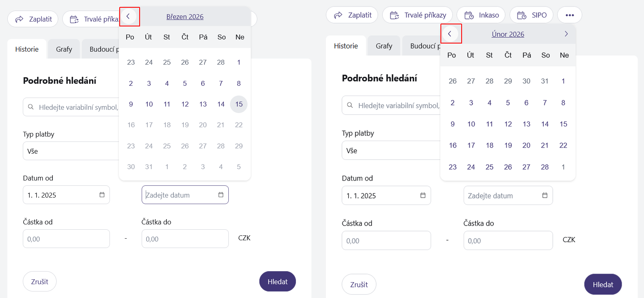Expand Typ platby dropdown beside the Únor calendar
The width and height of the screenshot is (644, 298).
click(391, 150)
